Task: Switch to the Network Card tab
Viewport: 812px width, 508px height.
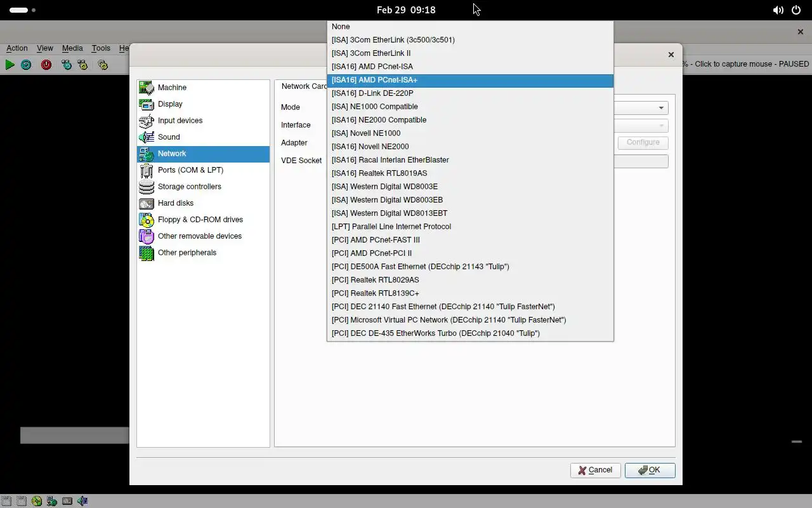Action: 304,86
